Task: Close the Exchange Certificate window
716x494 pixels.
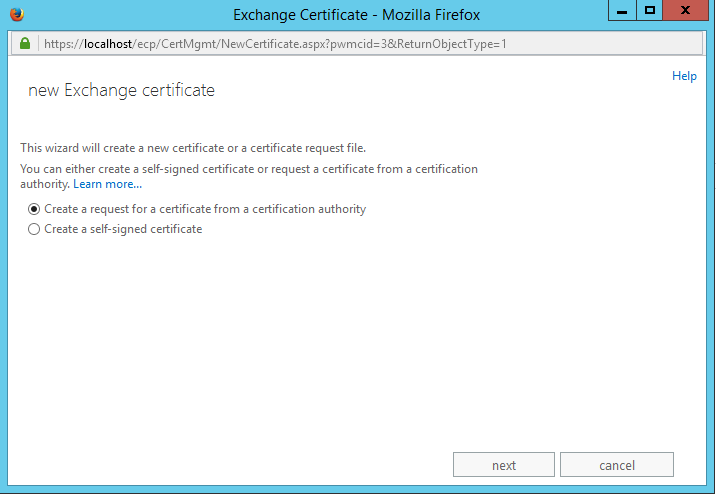Action: point(686,11)
